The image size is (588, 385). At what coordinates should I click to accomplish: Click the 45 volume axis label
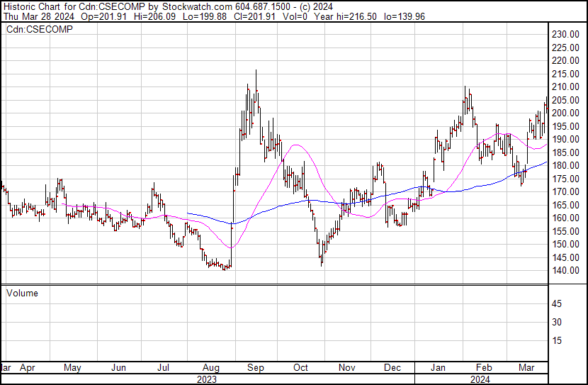pos(557,304)
